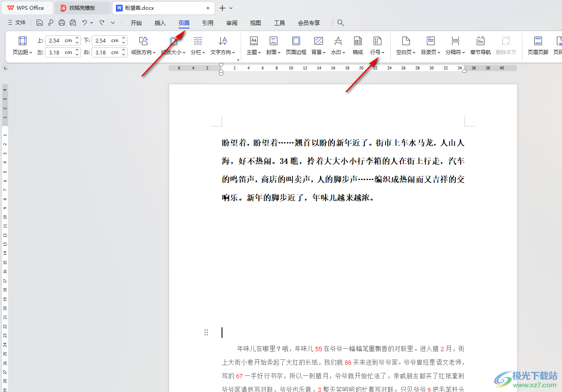Switch to the 引用 references tab

(208, 23)
